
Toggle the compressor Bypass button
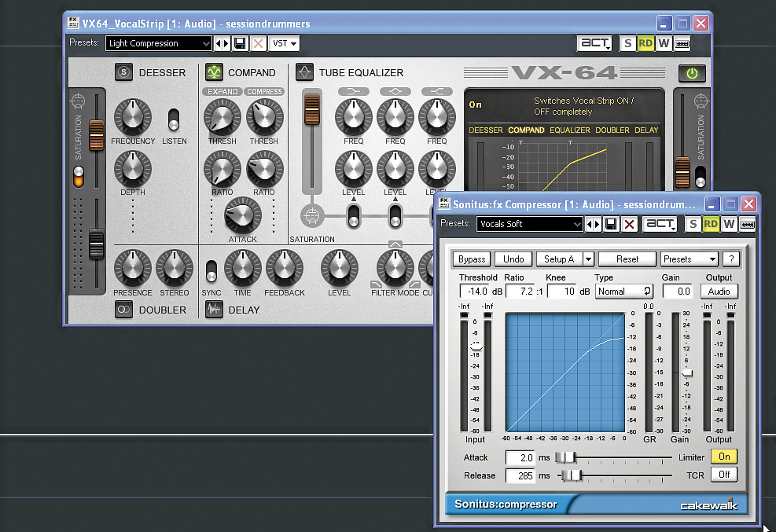[x=471, y=259]
